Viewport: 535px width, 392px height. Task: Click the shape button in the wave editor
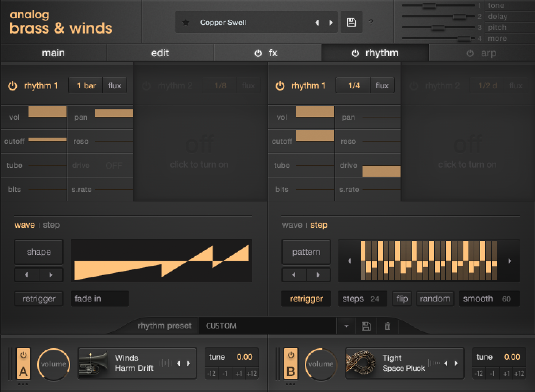(x=39, y=252)
